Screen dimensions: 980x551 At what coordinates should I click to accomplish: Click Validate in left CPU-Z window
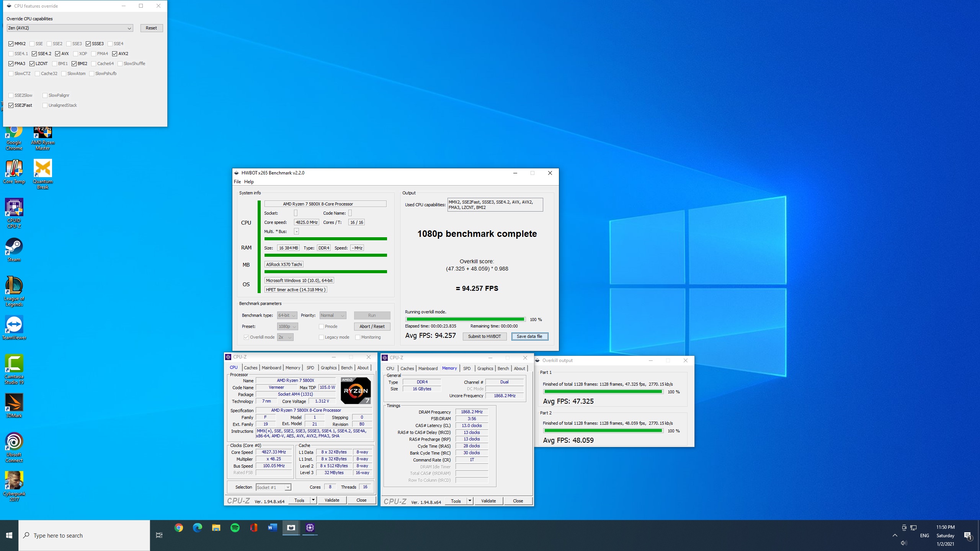coord(332,500)
